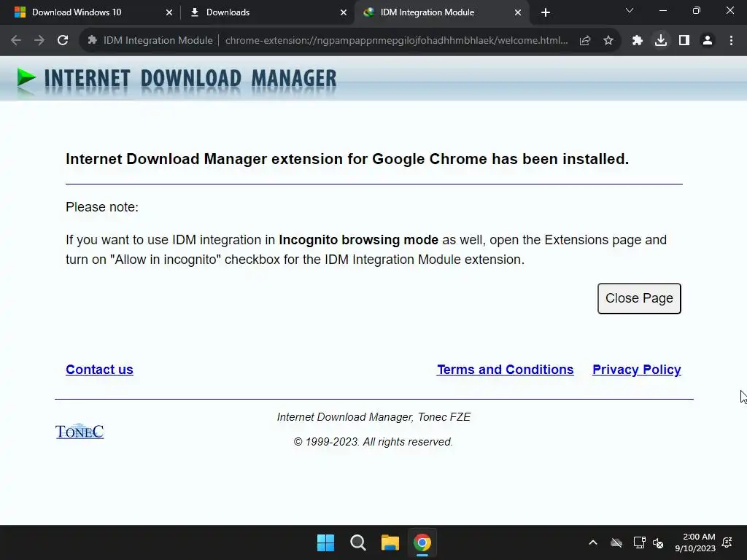Viewport: 747px width, 560px height.
Task: Open the Windows Start menu
Action: pyautogui.click(x=326, y=542)
